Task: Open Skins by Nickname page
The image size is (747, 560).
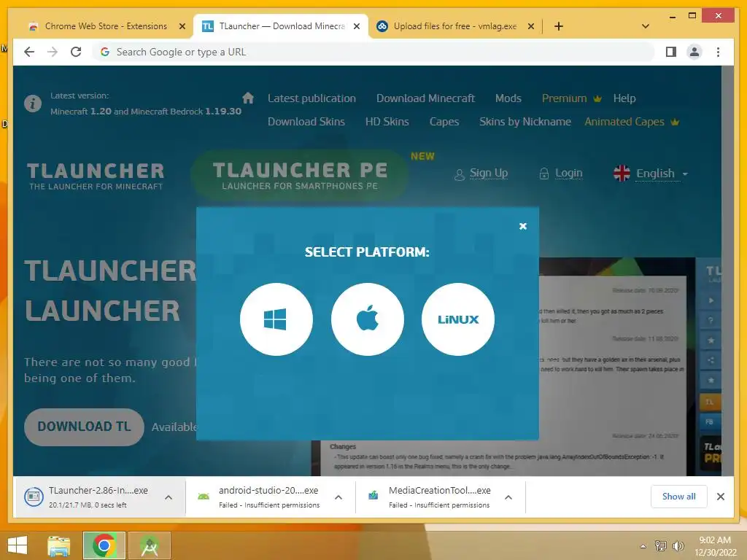Action: pos(525,122)
